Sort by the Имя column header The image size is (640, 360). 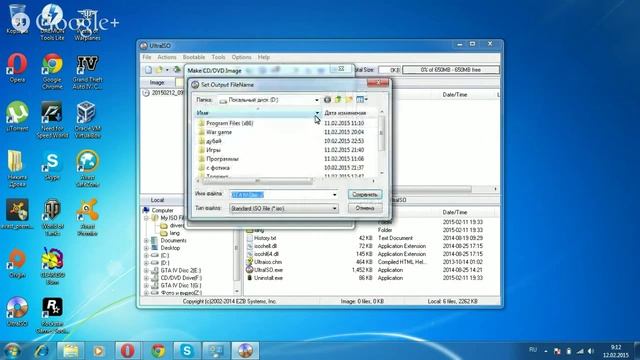coord(257,113)
